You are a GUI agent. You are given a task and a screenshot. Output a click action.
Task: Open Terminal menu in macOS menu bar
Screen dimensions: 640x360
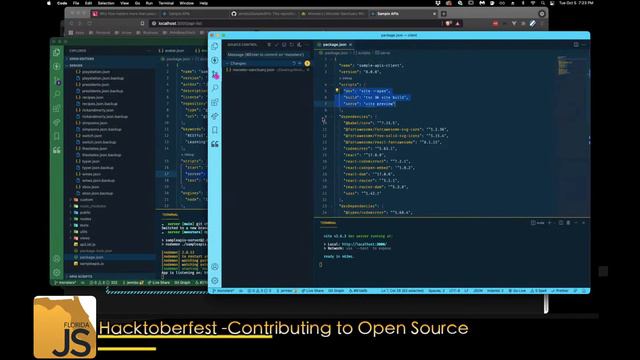click(x=166, y=3)
